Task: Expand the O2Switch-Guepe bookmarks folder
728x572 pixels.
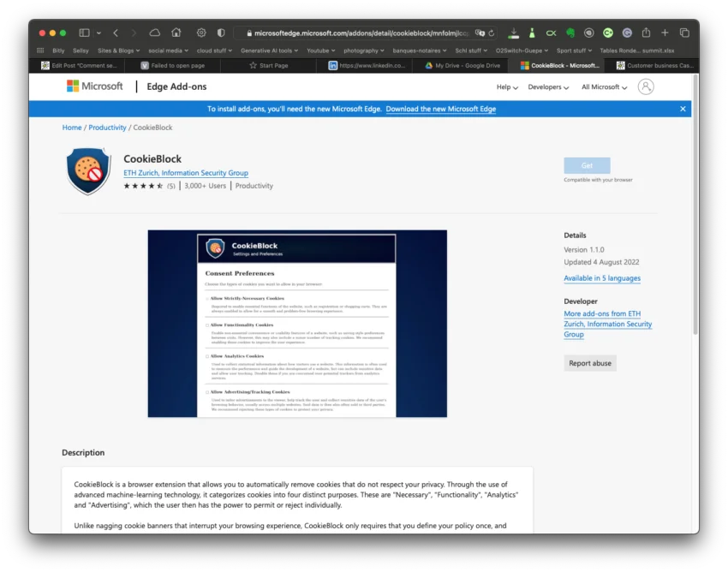Action: coord(522,51)
